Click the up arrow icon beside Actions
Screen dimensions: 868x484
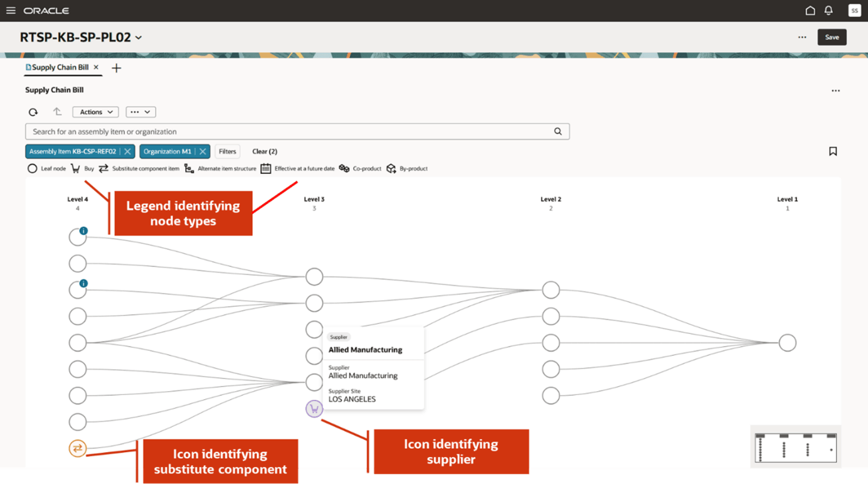pos(57,112)
